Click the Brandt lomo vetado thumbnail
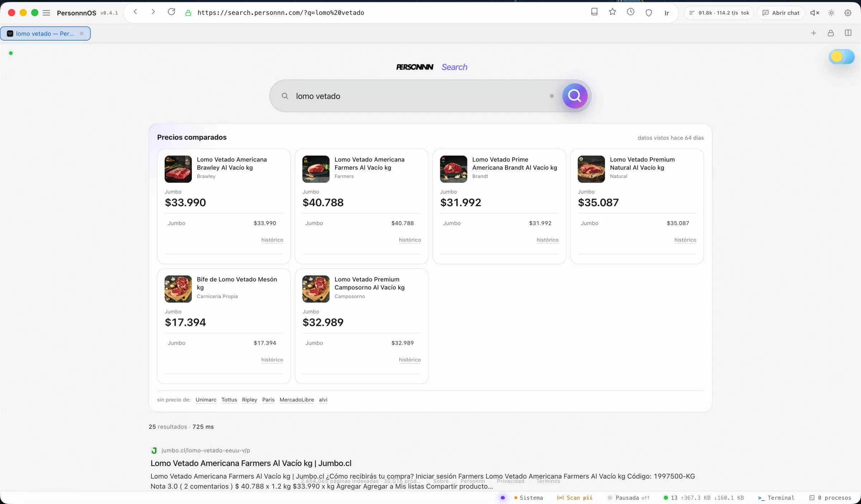The width and height of the screenshot is (861, 504). pyautogui.click(x=453, y=169)
